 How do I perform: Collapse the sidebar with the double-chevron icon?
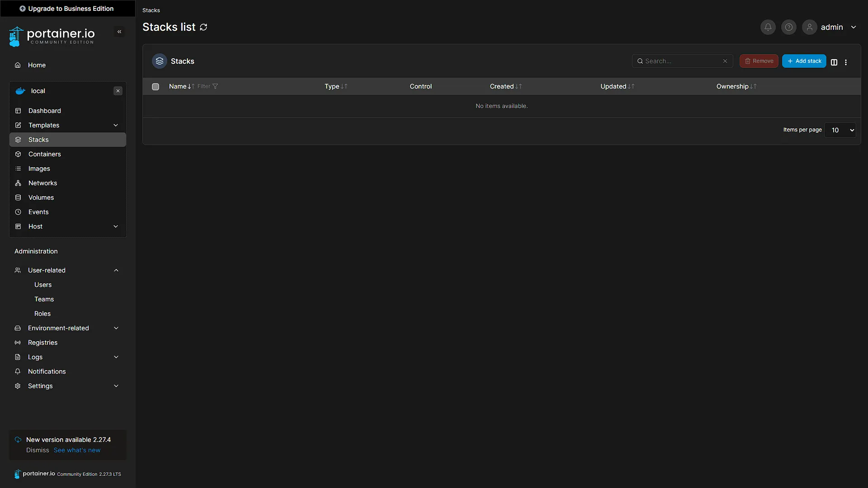119,32
